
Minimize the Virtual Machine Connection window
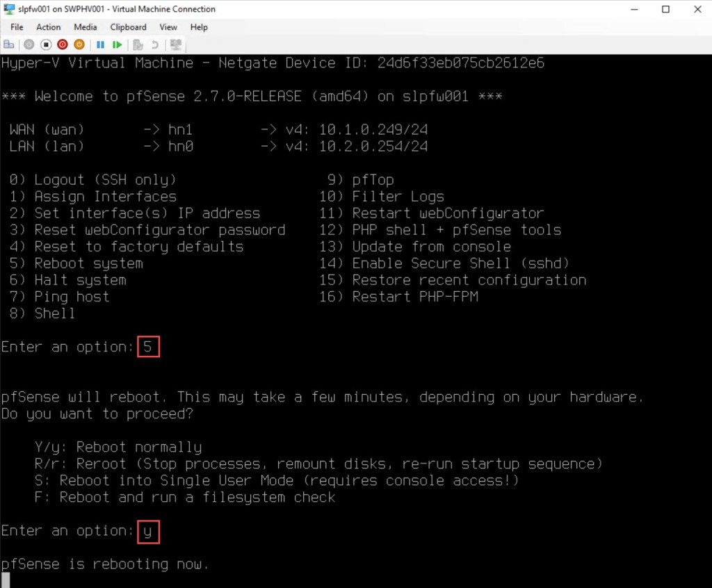(633, 9)
